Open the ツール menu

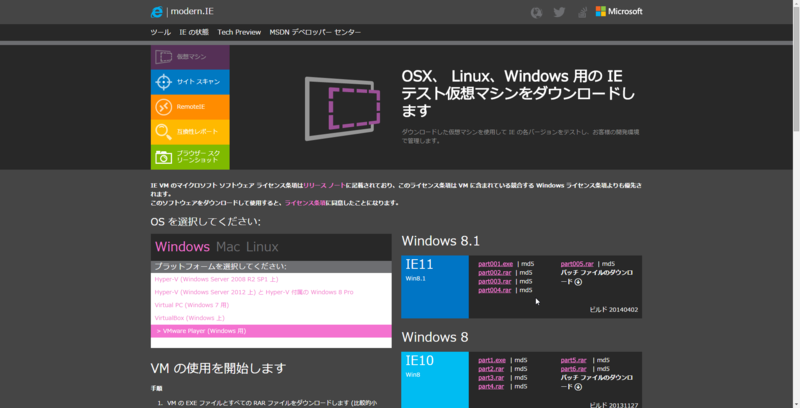160,32
